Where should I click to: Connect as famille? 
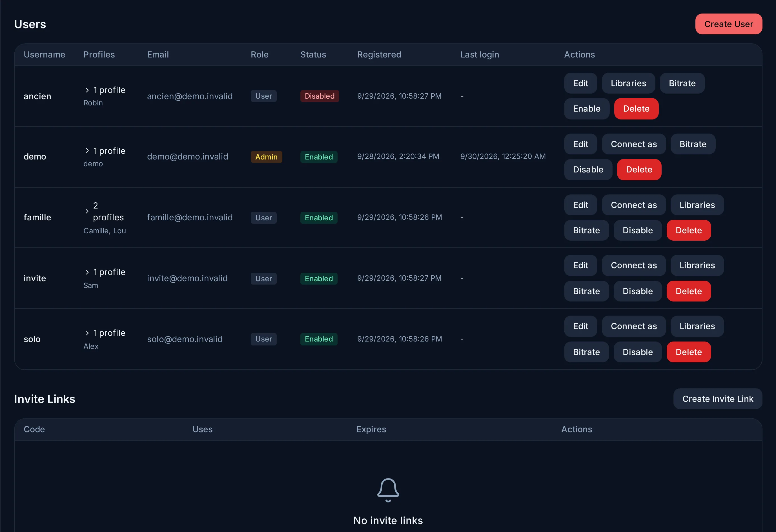[x=633, y=205]
